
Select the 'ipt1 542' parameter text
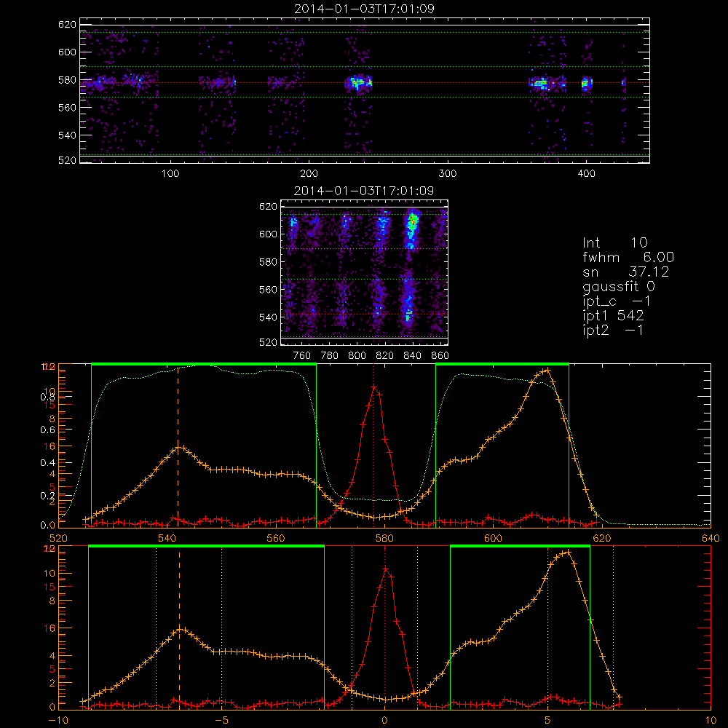pos(613,316)
